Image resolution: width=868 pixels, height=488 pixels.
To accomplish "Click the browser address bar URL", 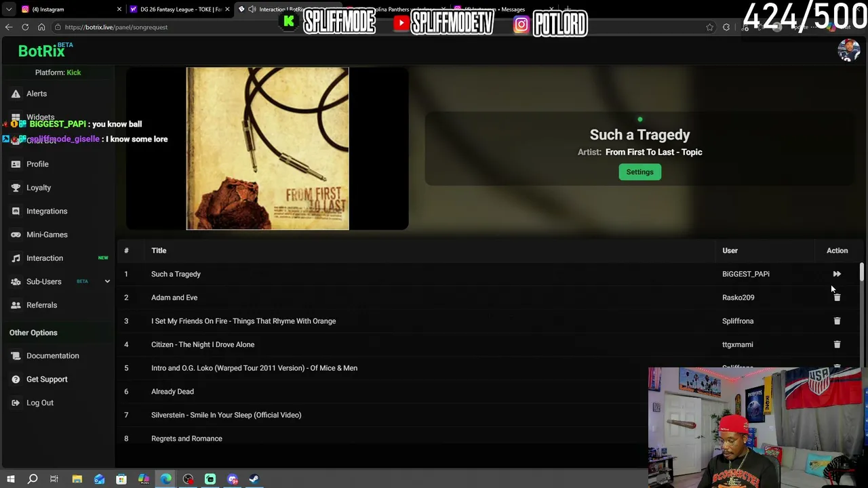I will (x=116, y=27).
